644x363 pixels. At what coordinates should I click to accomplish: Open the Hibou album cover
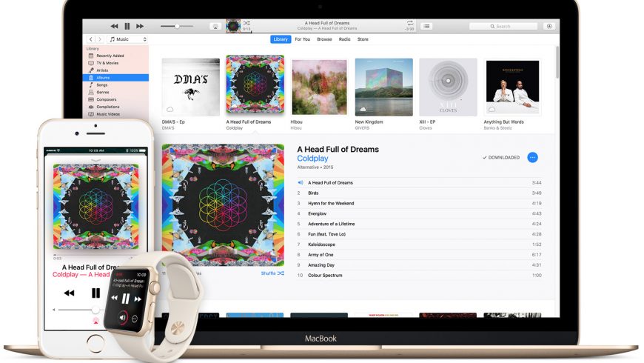(x=320, y=87)
